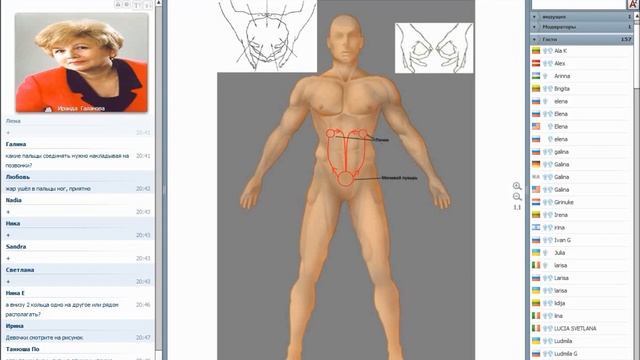The height and width of the screenshot is (360, 640).
Task: Click the presenter video thumbnail
Action: pos(82,62)
